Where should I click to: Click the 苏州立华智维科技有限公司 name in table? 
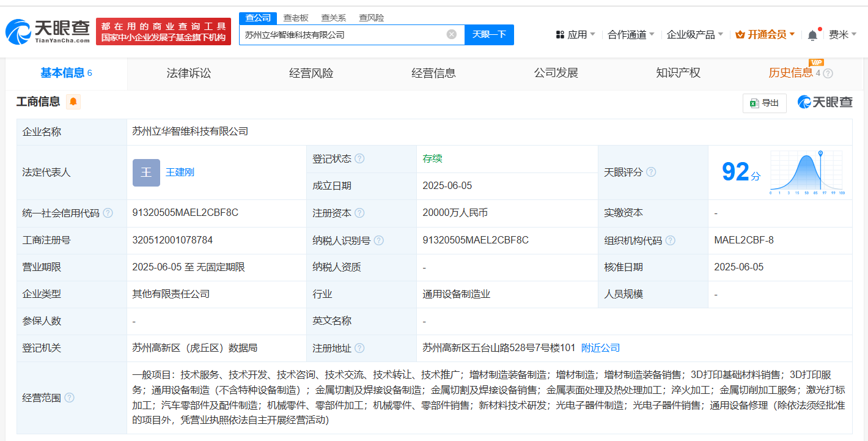point(190,132)
